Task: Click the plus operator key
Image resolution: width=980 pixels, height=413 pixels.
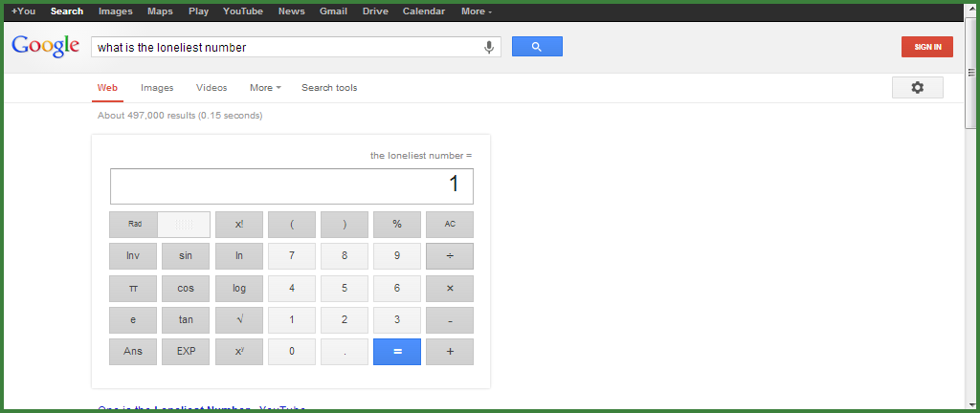Action: pyautogui.click(x=450, y=351)
